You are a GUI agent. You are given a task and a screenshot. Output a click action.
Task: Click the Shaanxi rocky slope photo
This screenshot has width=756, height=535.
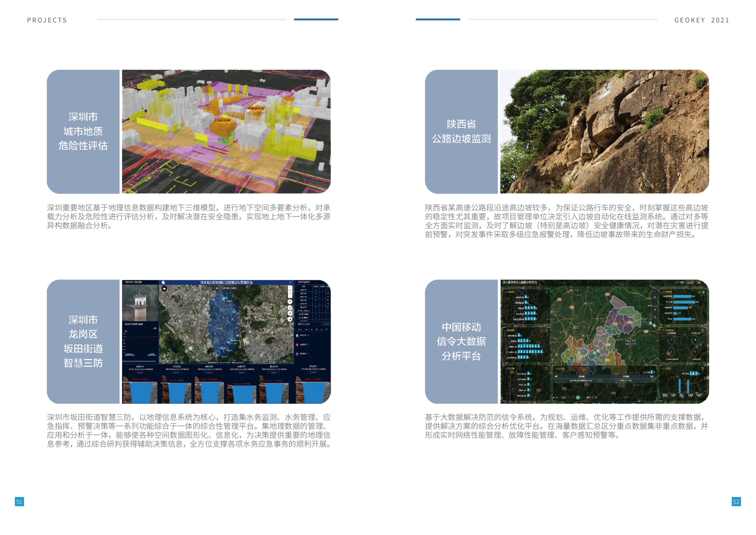tap(604, 132)
